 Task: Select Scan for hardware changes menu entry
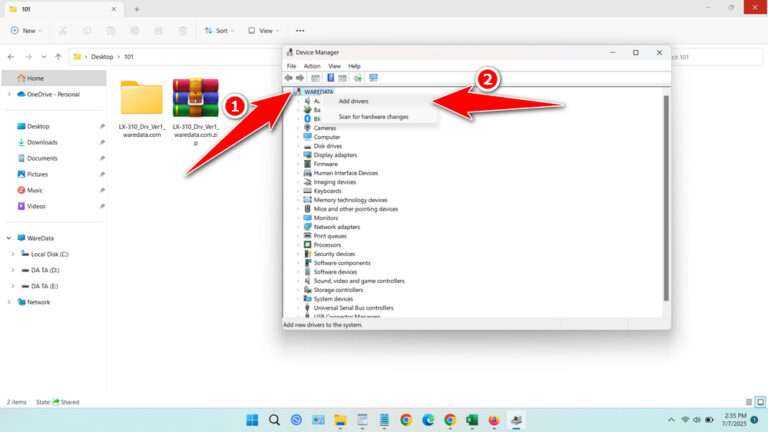click(373, 117)
